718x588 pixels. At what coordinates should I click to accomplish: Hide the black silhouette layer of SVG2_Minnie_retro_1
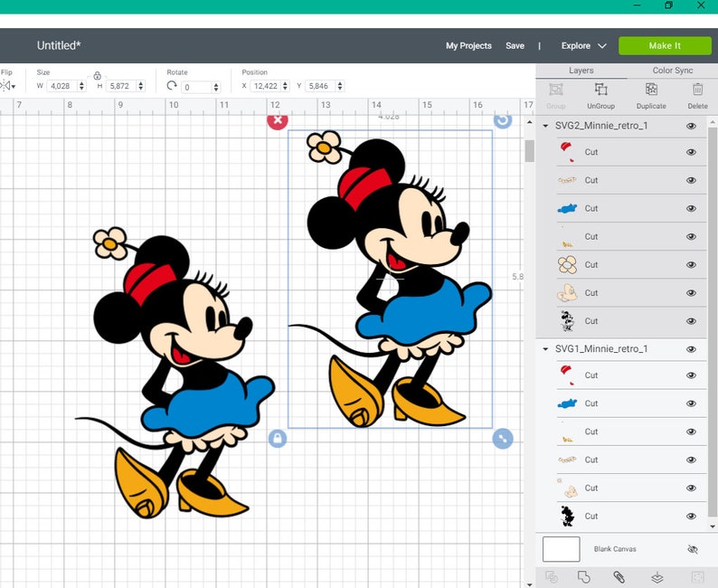point(691,321)
